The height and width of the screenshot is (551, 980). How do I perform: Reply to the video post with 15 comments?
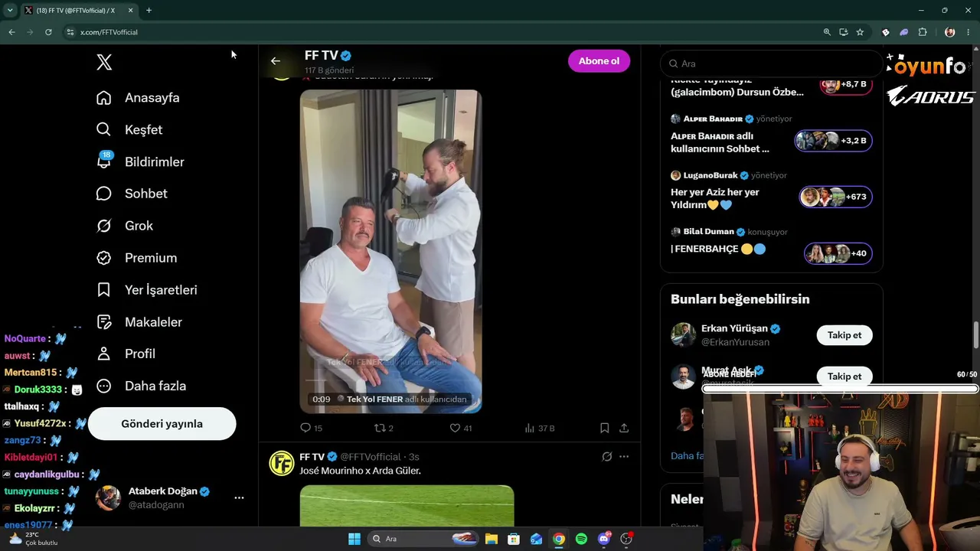[x=311, y=429]
